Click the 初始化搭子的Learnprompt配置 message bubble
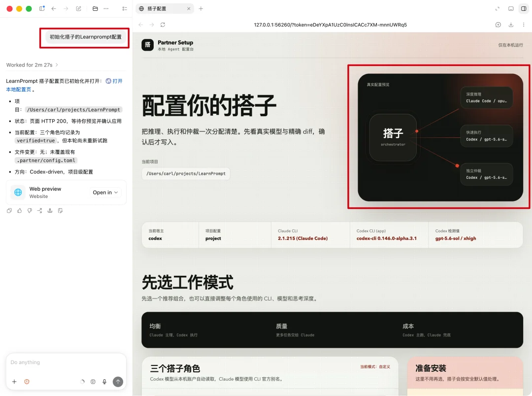The width and height of the screenshot is (532, 396). [x=86, y=37]
